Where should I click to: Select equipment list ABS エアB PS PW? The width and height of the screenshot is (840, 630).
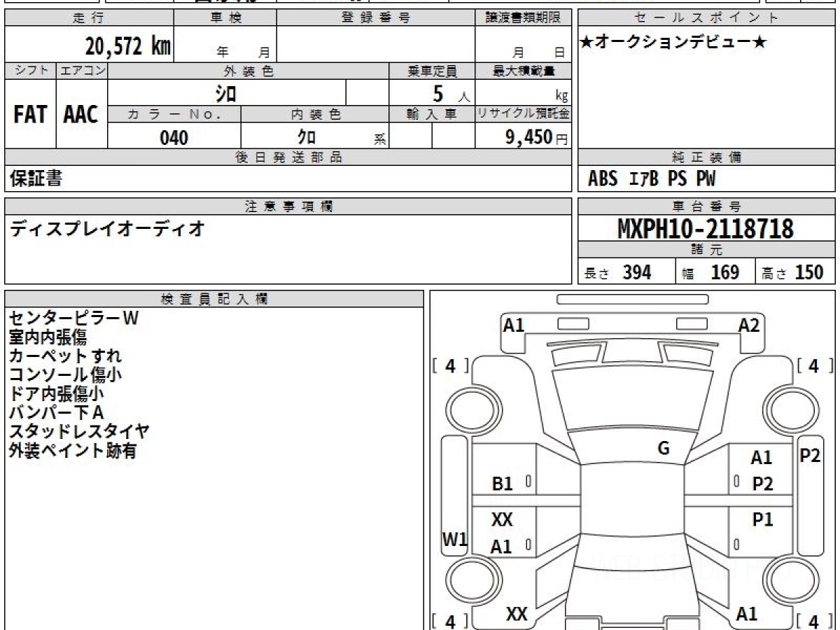coord(652,179)
